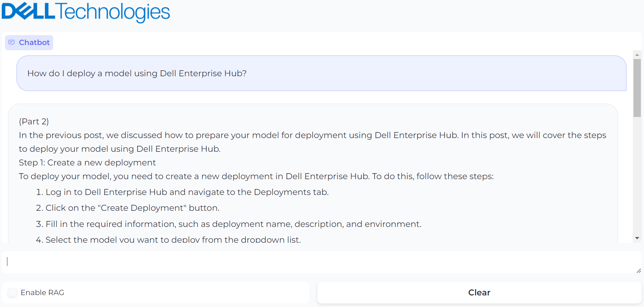
Task: Click the chat scrollbar up arrow
Action: click(637, 55)
